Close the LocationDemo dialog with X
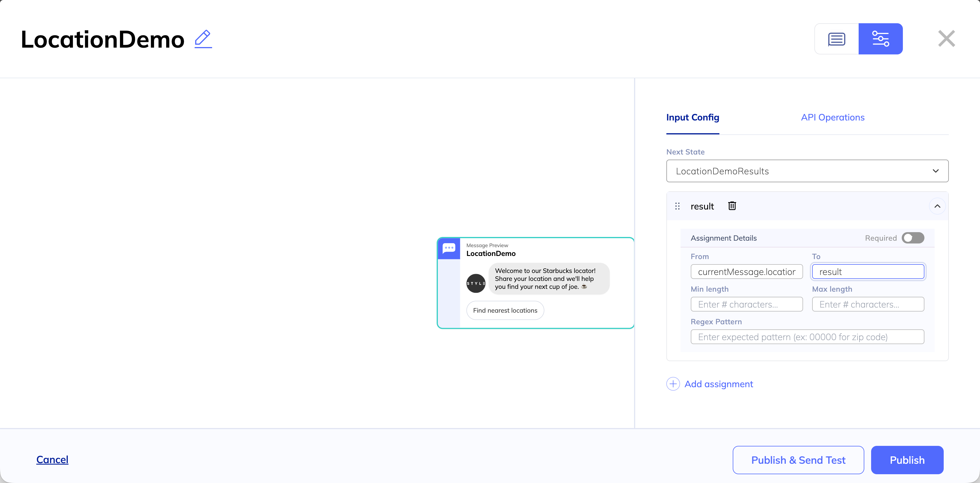The image size is (980, 483). (946, 39)
